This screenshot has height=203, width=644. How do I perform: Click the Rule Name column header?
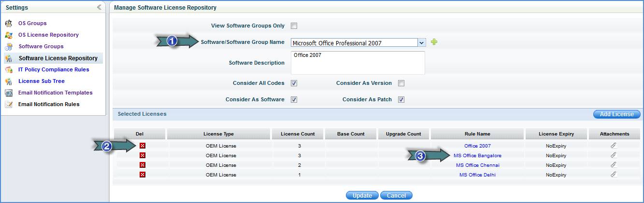click(x=477, y=134)
